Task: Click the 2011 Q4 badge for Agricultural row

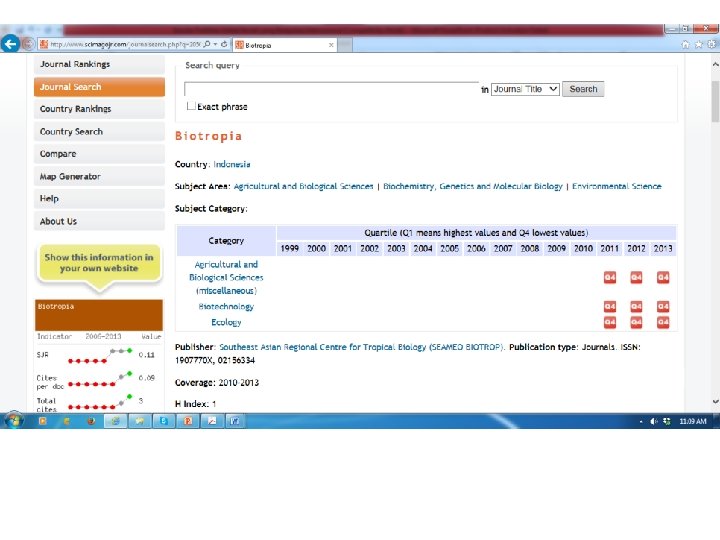Action: click(x=610, y=277)
